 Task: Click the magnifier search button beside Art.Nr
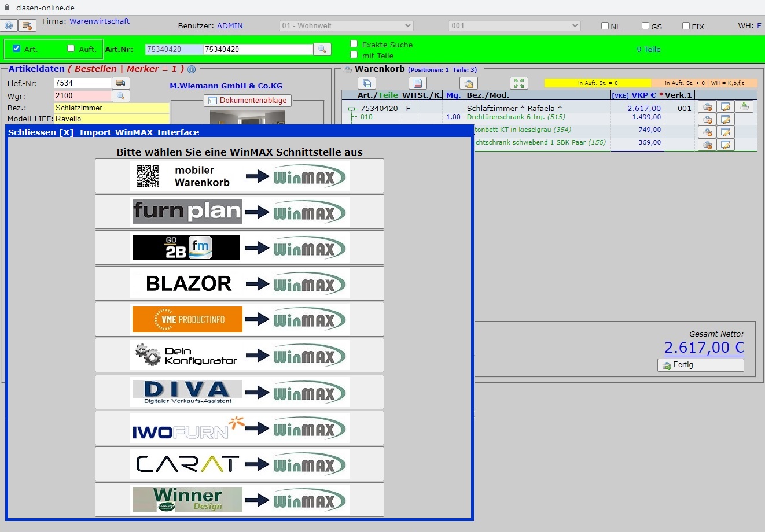point(322,49)
